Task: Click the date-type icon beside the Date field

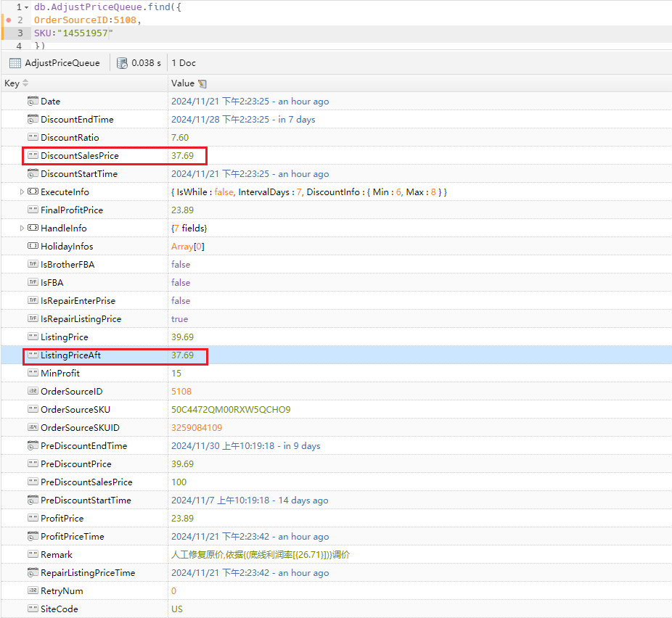Action: point(33,101)
